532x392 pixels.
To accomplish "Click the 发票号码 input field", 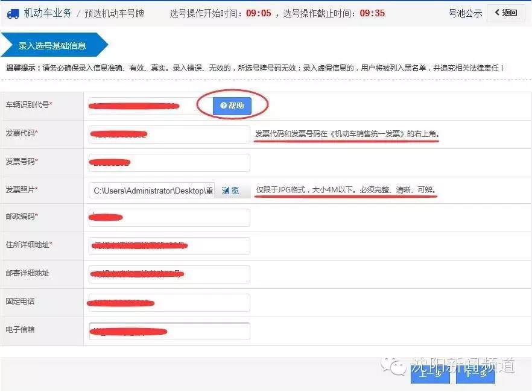I will click(169, 162).
